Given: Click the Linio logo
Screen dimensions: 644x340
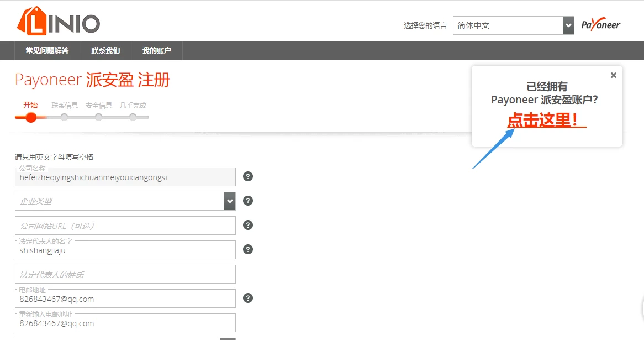Looking at the screenshot, I should pyautogui.click(x=59, y=21).
